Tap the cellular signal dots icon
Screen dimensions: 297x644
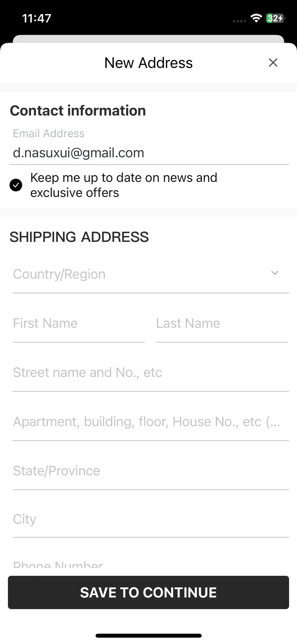[239, 21]
